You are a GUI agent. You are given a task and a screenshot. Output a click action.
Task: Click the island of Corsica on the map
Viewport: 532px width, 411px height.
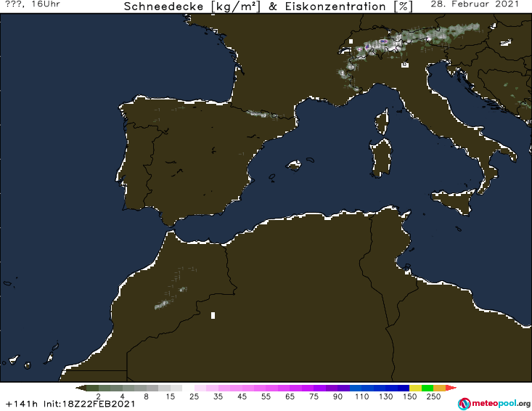click(382, 122)
